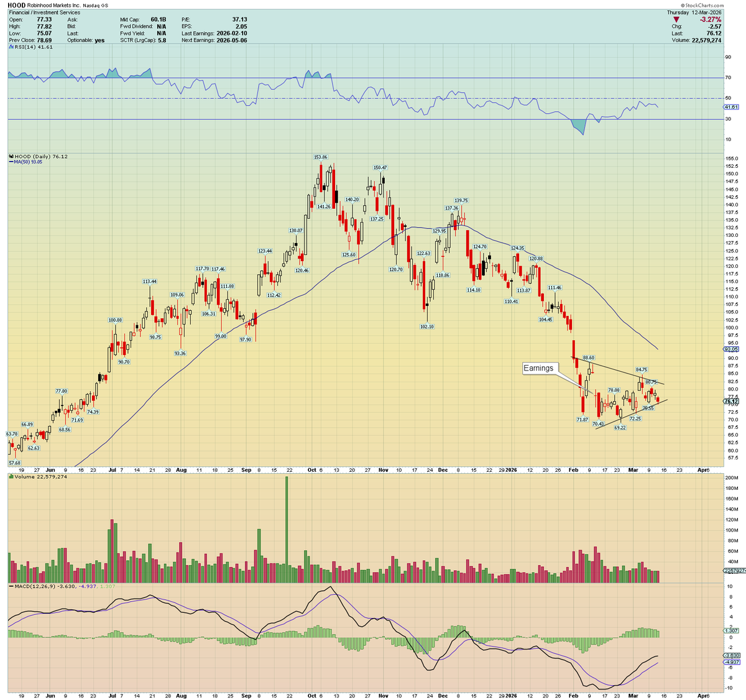The image size is (746, 700).
Task: Click the 141.26 price label
Action: tap(324, 206)
